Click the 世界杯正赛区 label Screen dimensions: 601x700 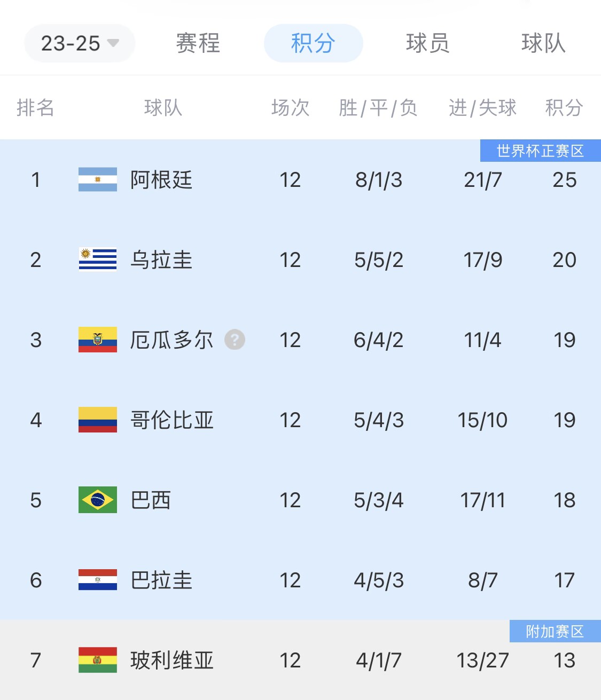(x=540, y=151)
